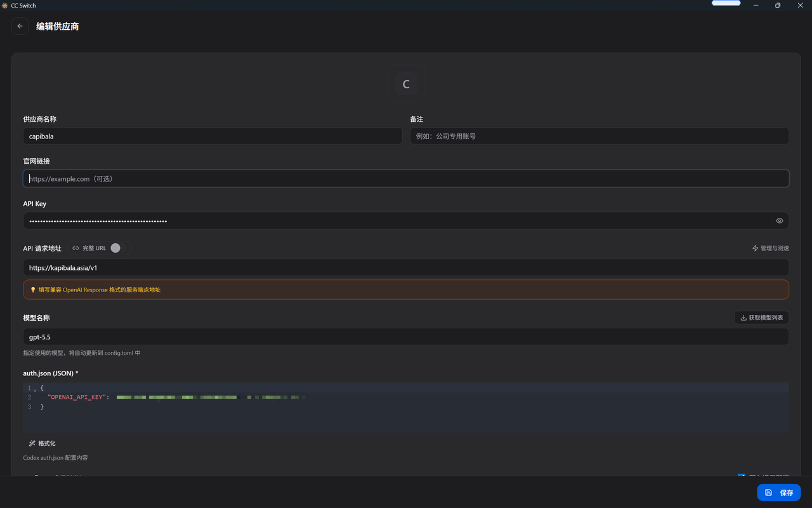The height and width of the screenshot is (508, 812).
Task: Click into the 备注 notes field
Action: pos(599,136)
